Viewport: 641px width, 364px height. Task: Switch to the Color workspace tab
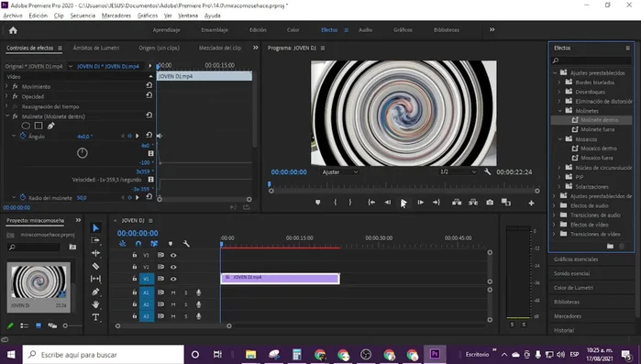[293, 30]
